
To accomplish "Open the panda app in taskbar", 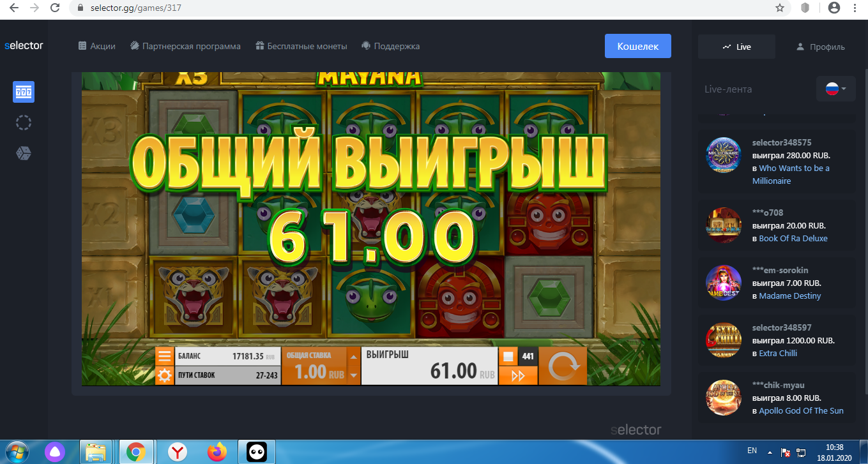I will point(256,453).
